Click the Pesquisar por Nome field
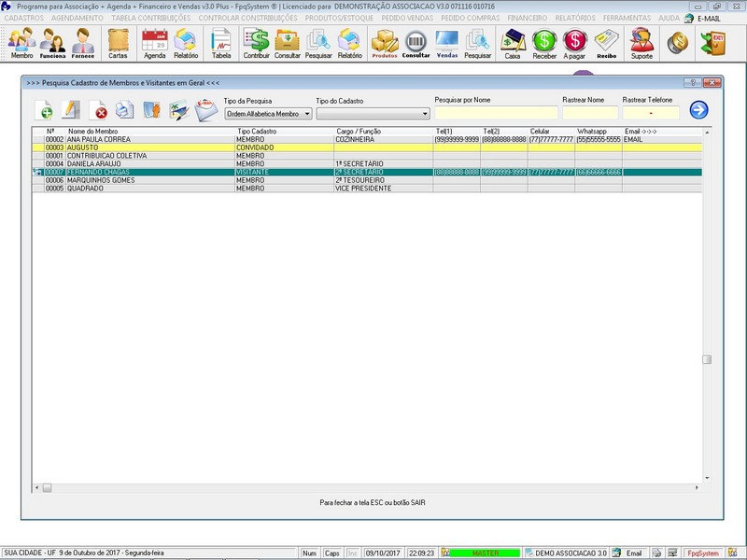This screenshot has height=560, width=747. pos(495,113)
